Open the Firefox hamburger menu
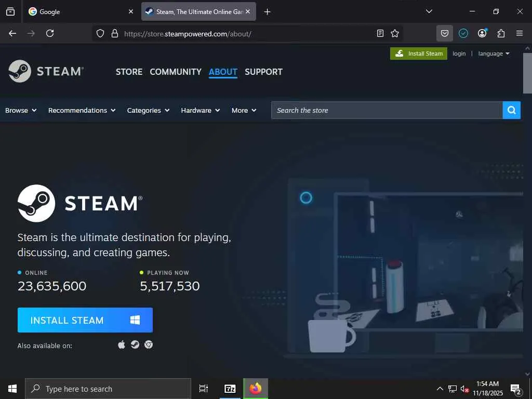Screen dimensions: 532x399 click(520, 33)
